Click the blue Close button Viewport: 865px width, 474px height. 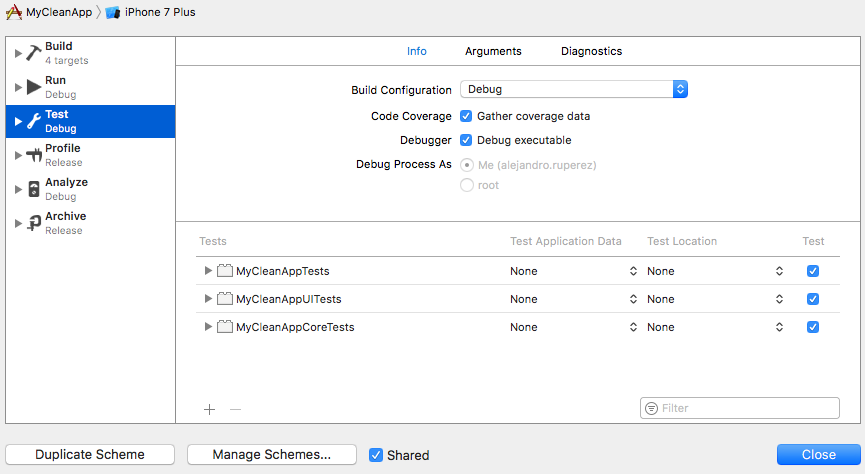point(819,455)
